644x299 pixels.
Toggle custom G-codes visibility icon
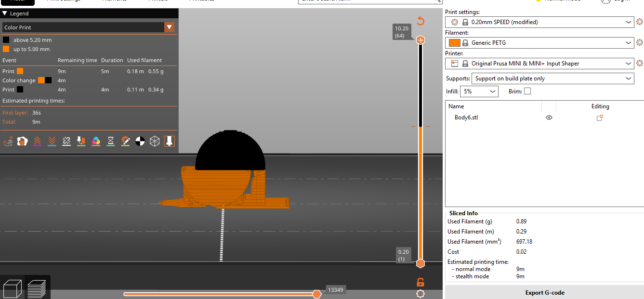(125, 141)
